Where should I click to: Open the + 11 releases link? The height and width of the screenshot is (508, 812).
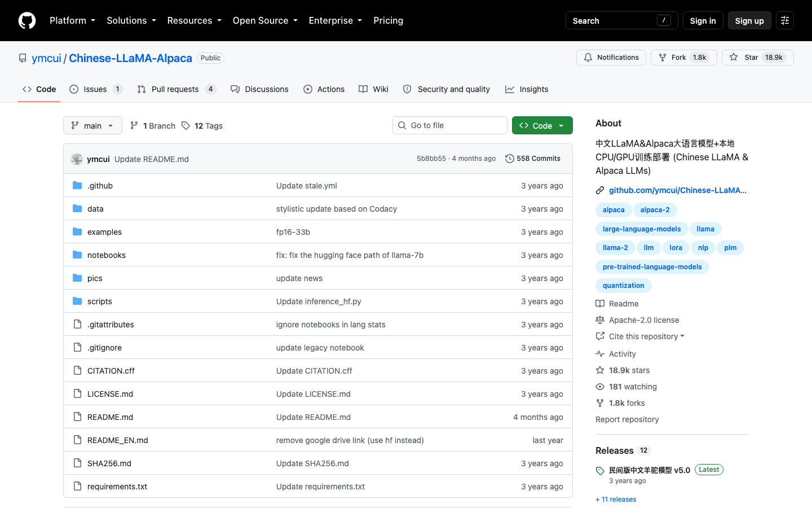(x=616, y=500)
